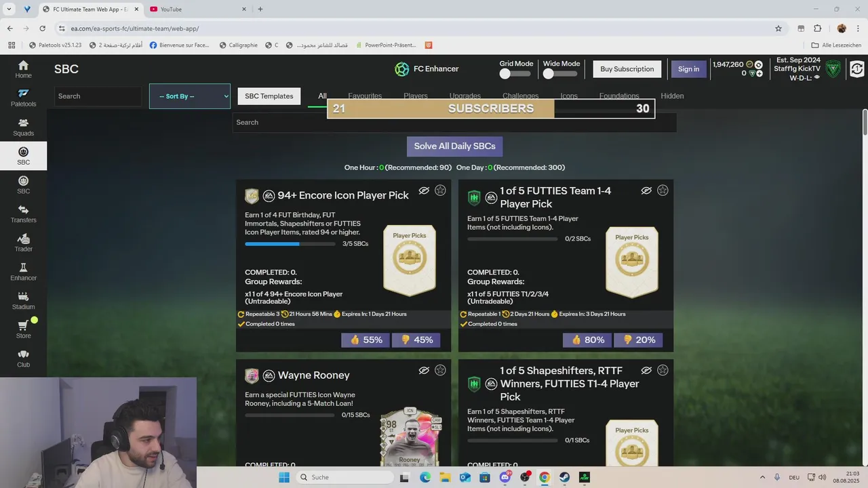Click the 3/5 SBCs progress bar
The height and width of the screenshot is (488, 868).
point(291,244)
